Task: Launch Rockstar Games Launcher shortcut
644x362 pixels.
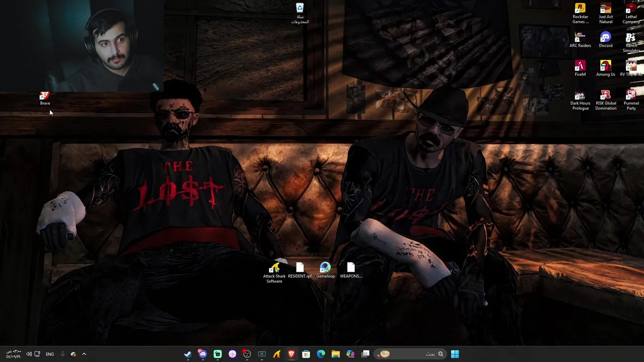Action: coord(580,14)
